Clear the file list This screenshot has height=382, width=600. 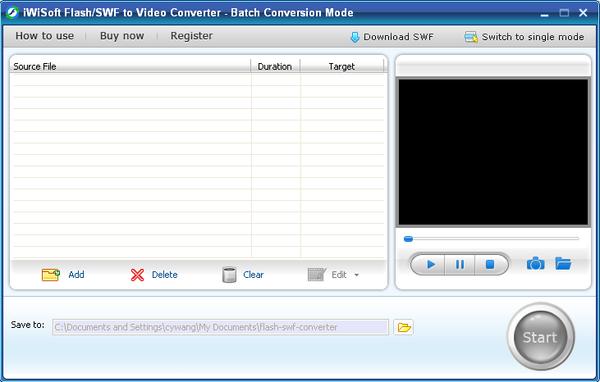tap(243, 274)
